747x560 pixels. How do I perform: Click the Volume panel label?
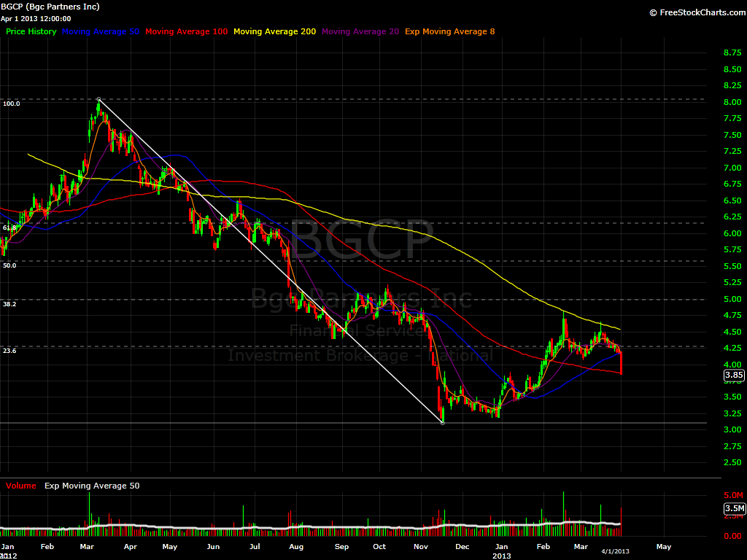point(20,486)
